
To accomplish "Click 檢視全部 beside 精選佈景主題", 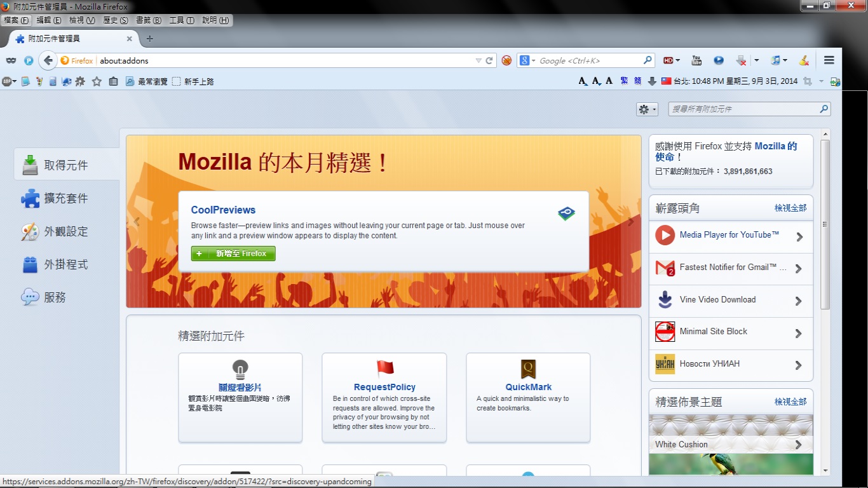I will tap(790, 402).
